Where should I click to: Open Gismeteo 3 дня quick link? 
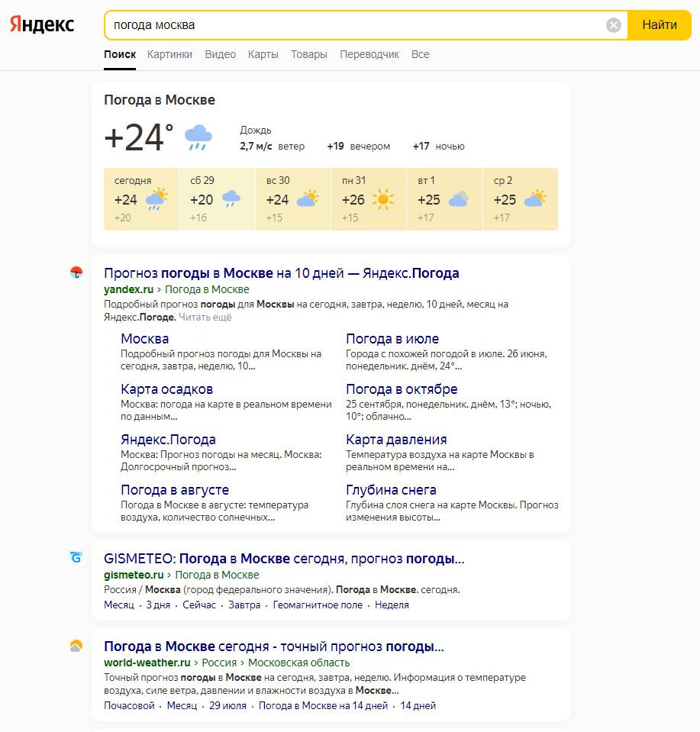[158, 605]
